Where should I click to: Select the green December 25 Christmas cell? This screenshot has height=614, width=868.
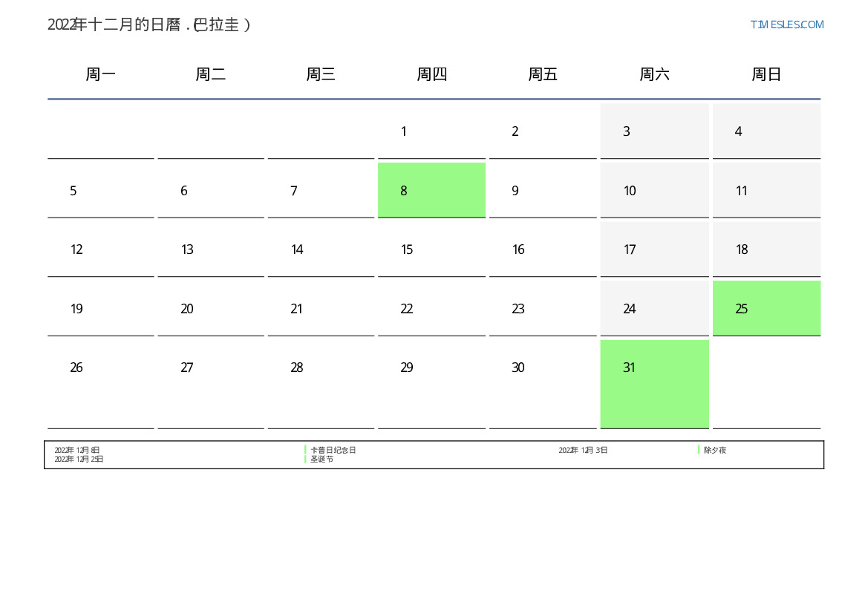click(x=766, y=308)
